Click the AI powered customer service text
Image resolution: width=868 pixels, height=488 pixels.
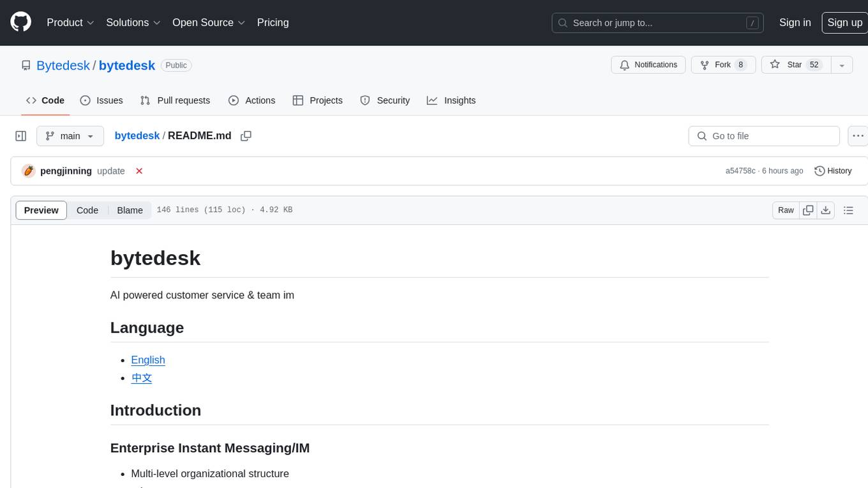coord(202,295)
